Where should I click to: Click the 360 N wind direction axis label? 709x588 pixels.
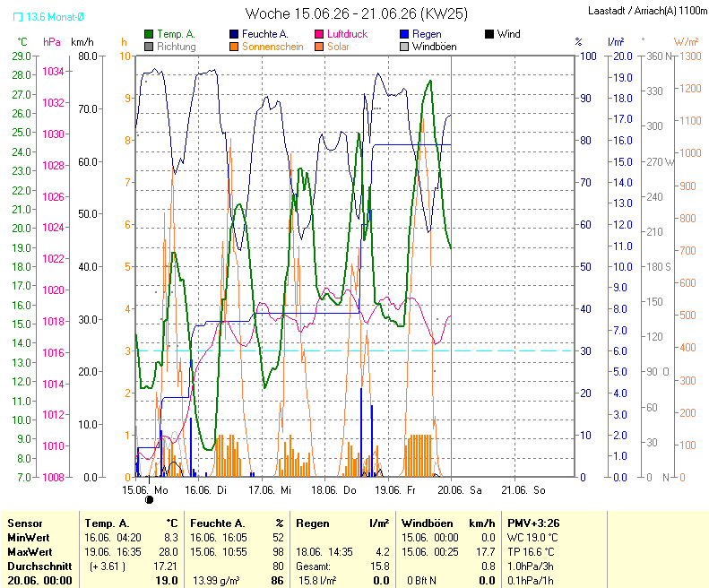[661, 56]
